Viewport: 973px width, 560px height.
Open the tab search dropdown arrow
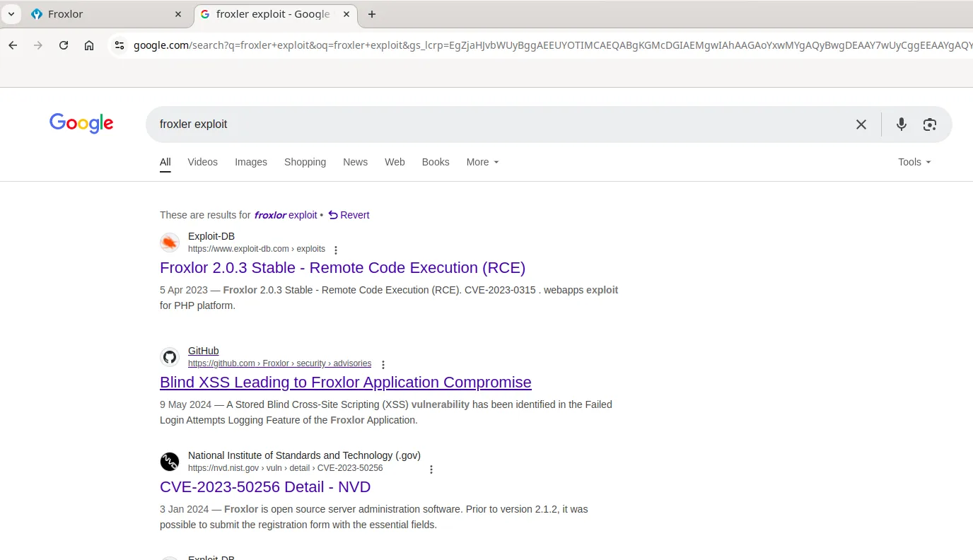[x=11, y=14]
